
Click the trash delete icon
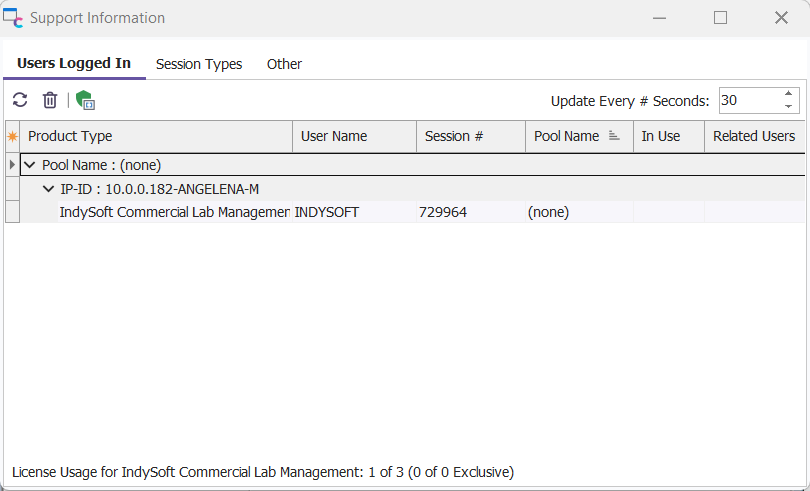(50, 100)
